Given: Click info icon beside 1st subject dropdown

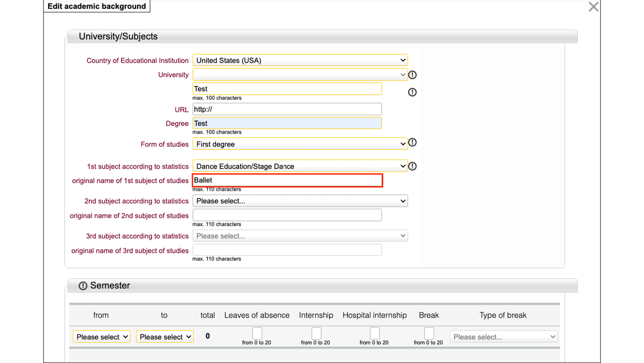Looking at the screenshot, I should click(412, 166).
